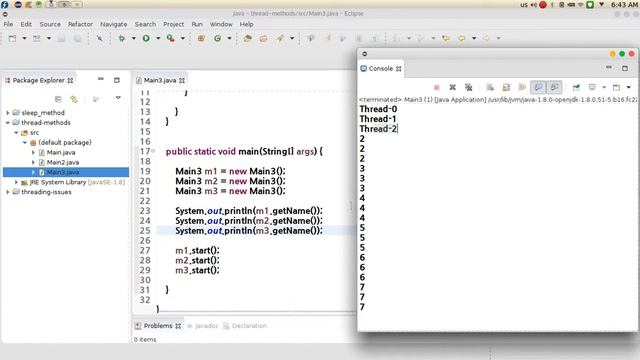
Task: Click the green Run button
Action: [146, 38]
